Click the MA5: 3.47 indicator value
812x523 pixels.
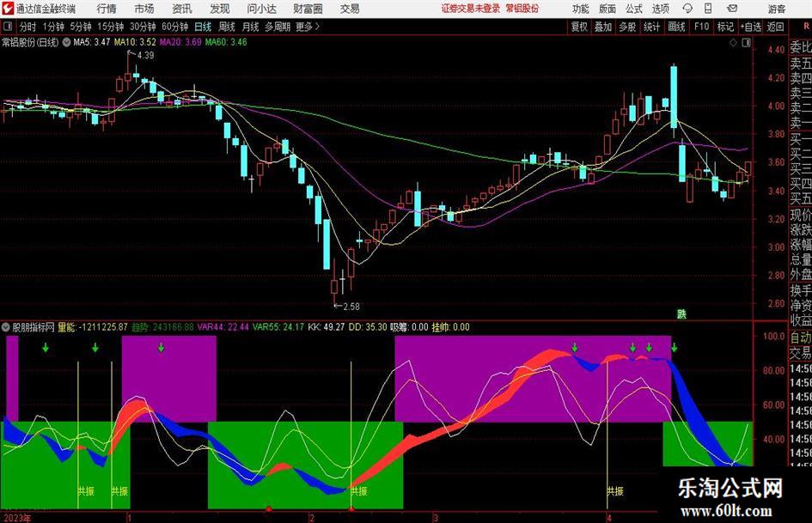click(92, 42)
